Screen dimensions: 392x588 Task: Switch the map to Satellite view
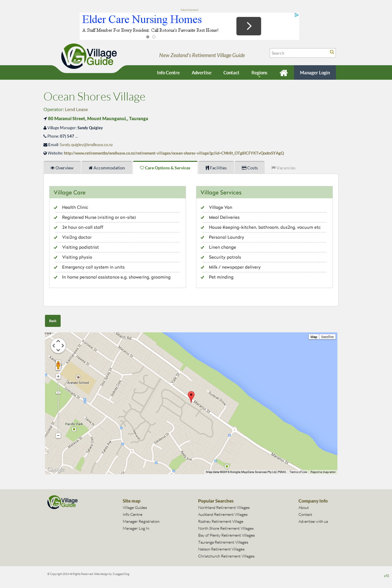click(327, 337)
